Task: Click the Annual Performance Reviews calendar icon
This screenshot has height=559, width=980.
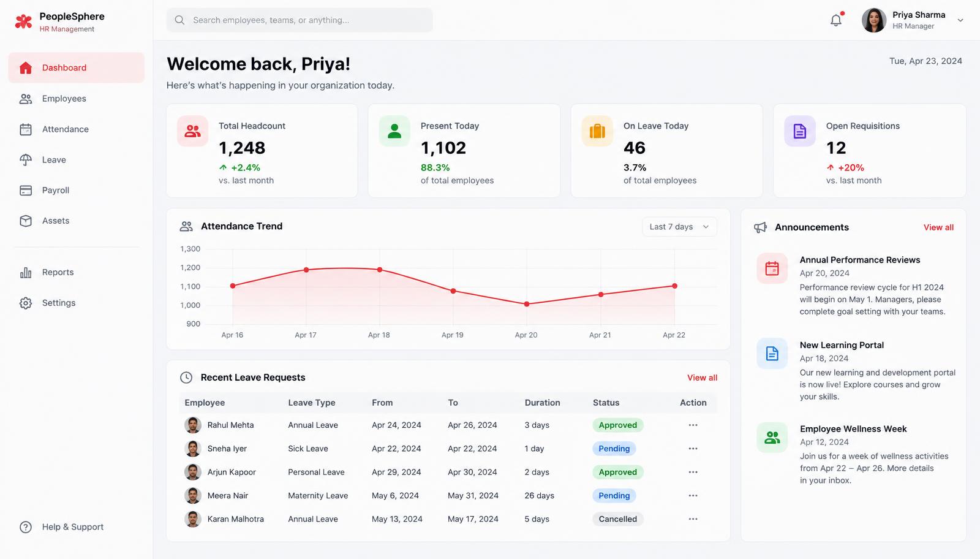Action: 772,268
